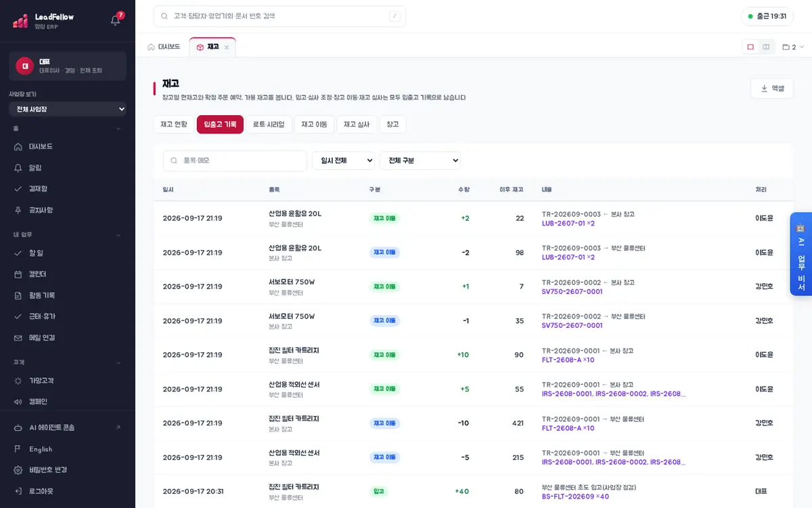Image resolution: width=812 pixels, height=508 pixels.
Task: Click 부산 물류센터 초도 입고 description text
Action: pos(589,487)
